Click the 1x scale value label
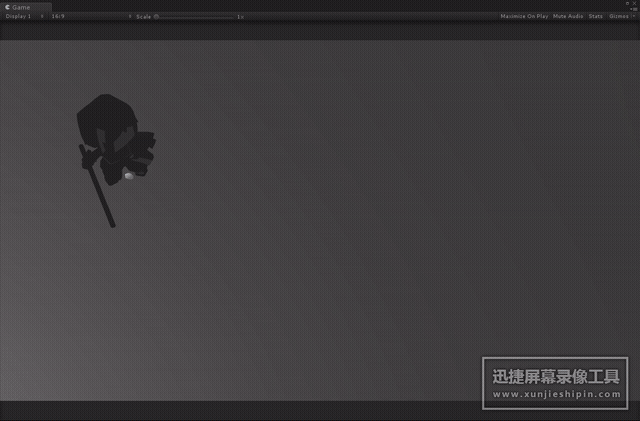The width and height of the screenshot is (640, 421). coord(240,17)
